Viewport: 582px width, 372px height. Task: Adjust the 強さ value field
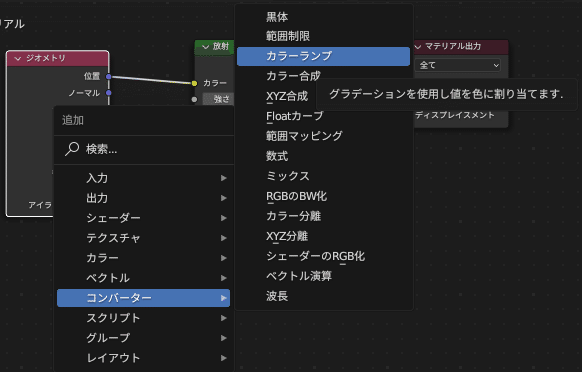tap(219, 99)
